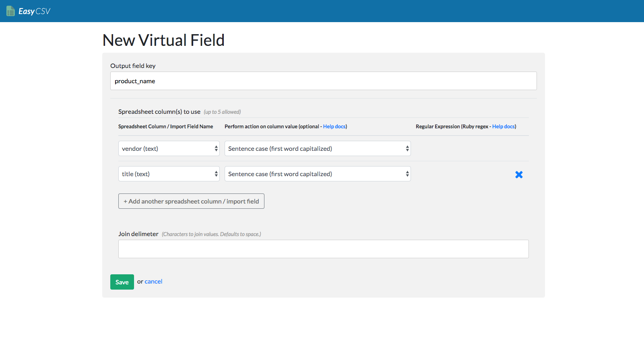Open the title spreadsheet column dropdown
Image resolution: width=644 pixels, height=362 pixels.
point(169,174)
